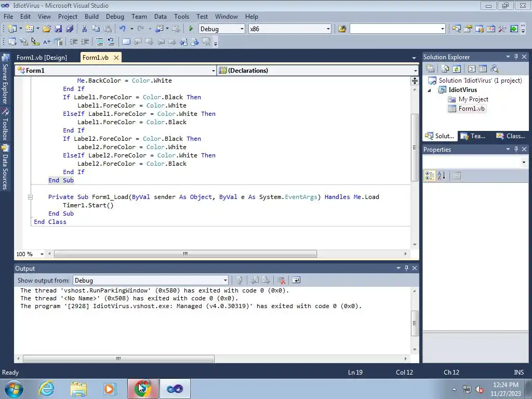The image size is (532, 399).
Task: Open the Build menu
Action: (x=91, y=16)
